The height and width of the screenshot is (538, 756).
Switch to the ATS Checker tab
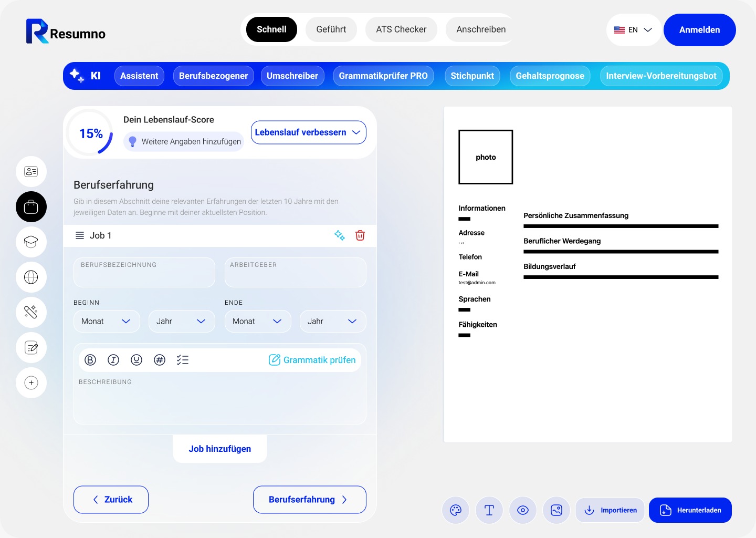(x=401, y=29)
